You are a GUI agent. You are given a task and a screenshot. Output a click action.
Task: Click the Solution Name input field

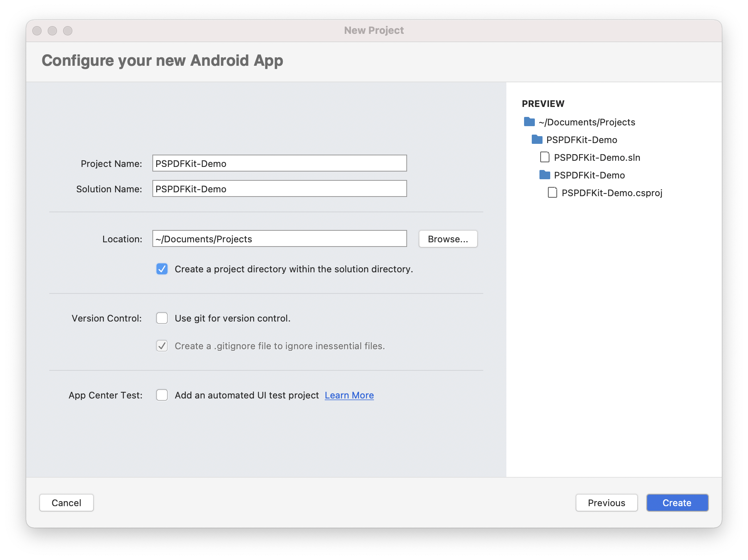279,189
